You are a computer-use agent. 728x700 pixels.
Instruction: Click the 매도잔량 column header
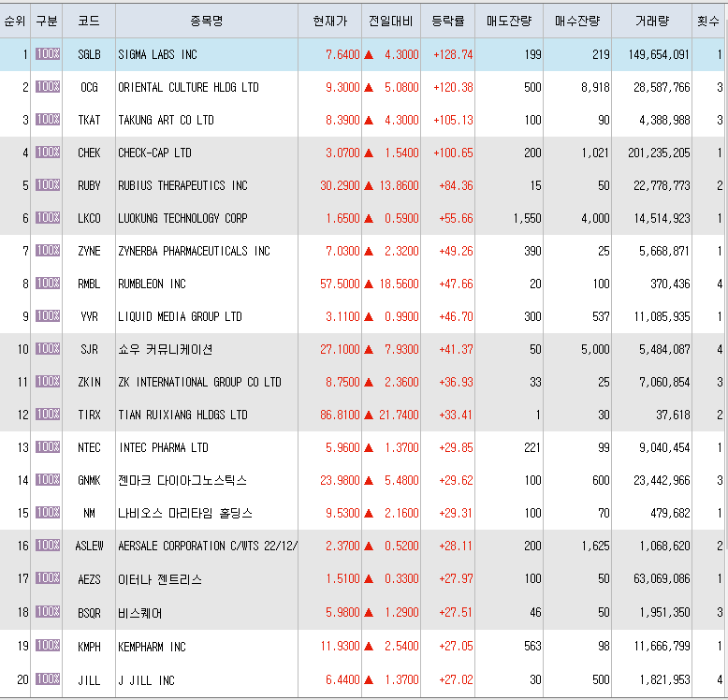509,21
